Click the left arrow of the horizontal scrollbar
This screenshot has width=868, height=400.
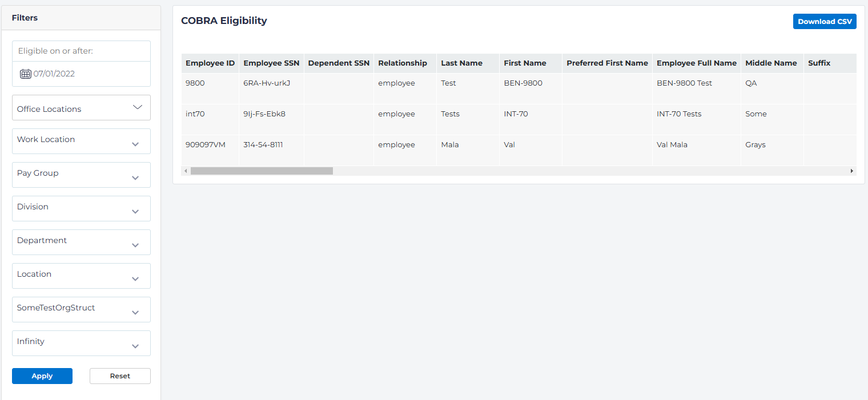(186, 171)
